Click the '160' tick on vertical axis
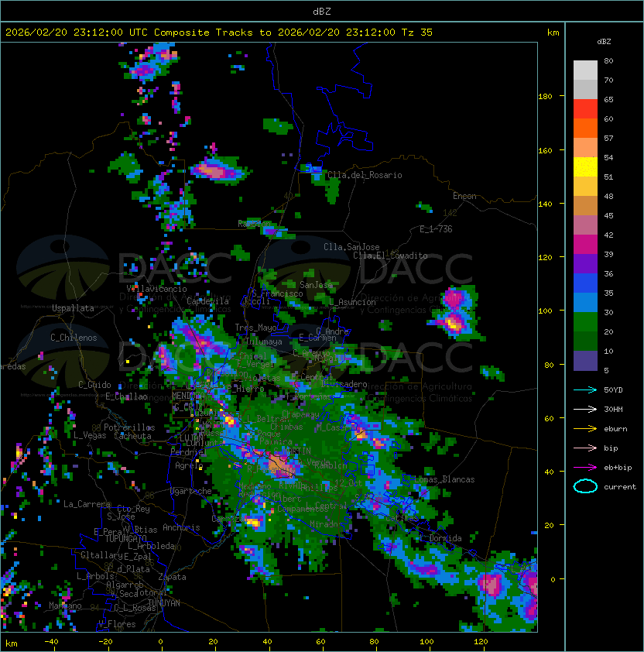Screen dimensions: 644x652 545,150
